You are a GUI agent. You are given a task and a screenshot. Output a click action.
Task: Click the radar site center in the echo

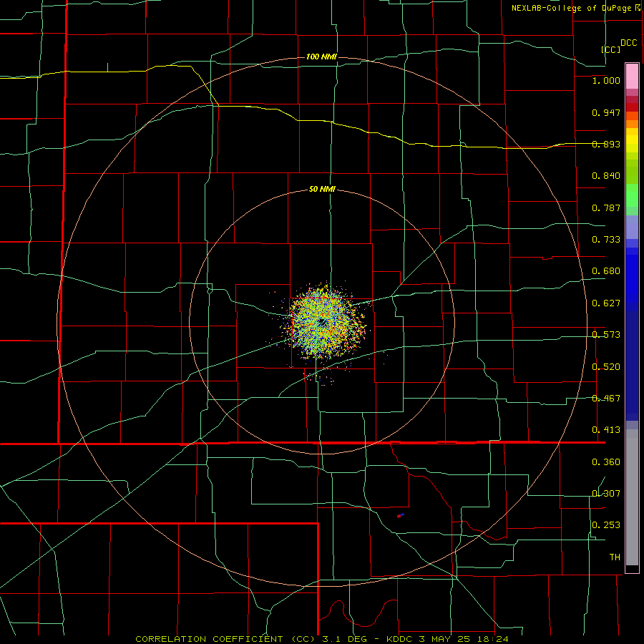(x=323, y=321)
